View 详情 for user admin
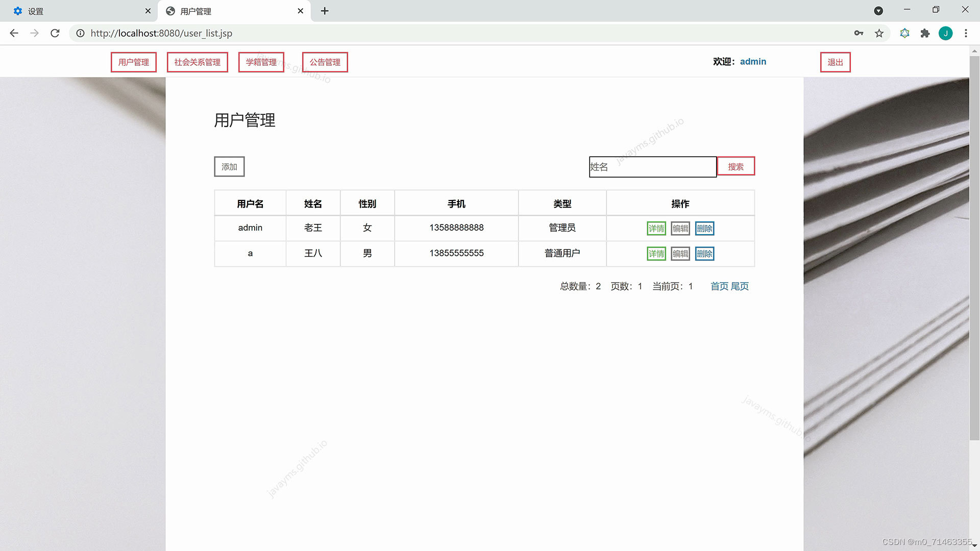 pos(656,229)
